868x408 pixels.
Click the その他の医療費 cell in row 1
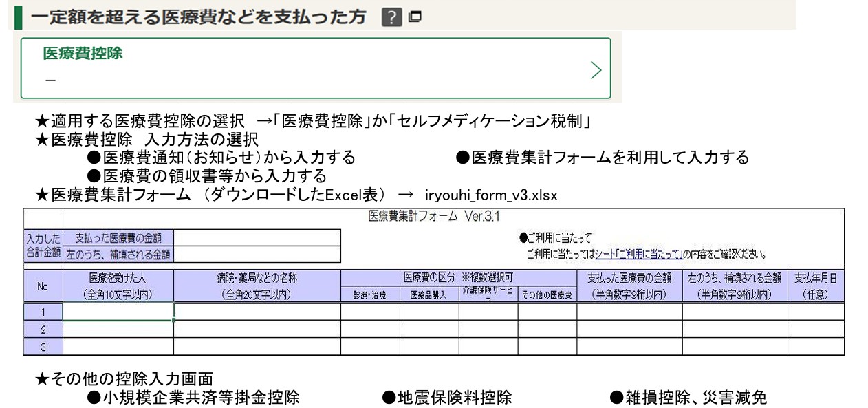547,312
